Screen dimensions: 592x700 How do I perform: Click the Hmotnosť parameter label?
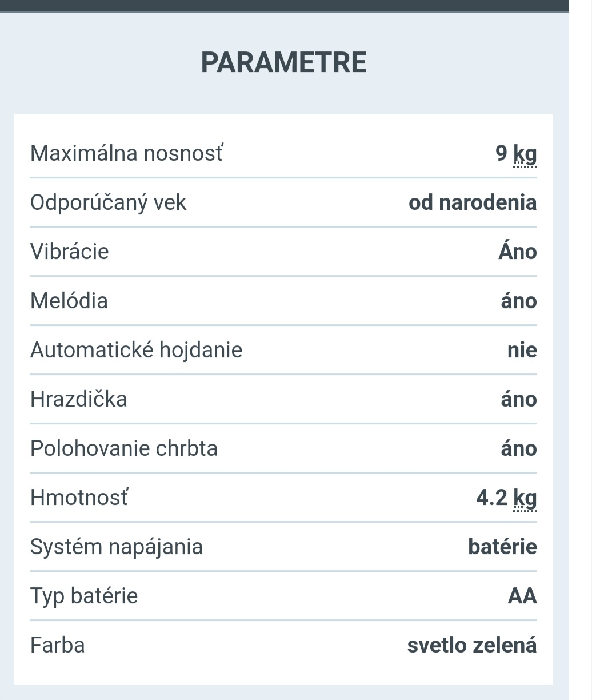point(79,498)
